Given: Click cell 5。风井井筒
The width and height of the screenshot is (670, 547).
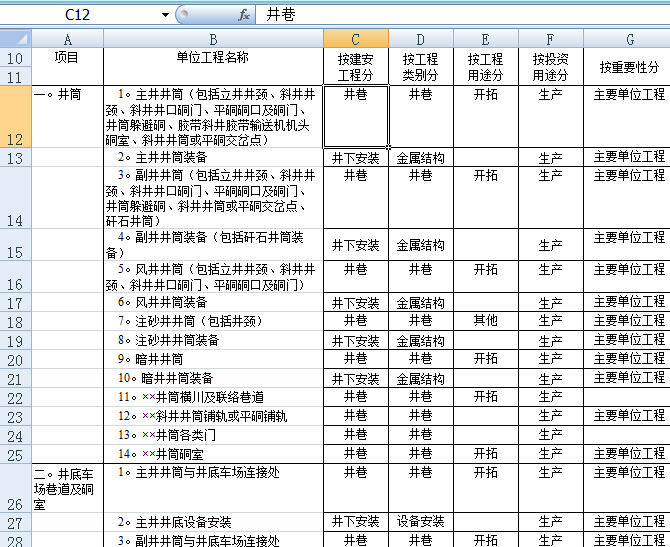Looking at the screenshot, I should (x=213, y=277).
